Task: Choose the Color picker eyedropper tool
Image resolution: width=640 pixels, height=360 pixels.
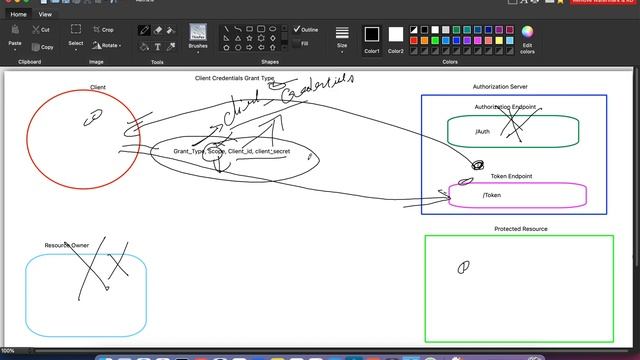Action: [x=171, y=47]
